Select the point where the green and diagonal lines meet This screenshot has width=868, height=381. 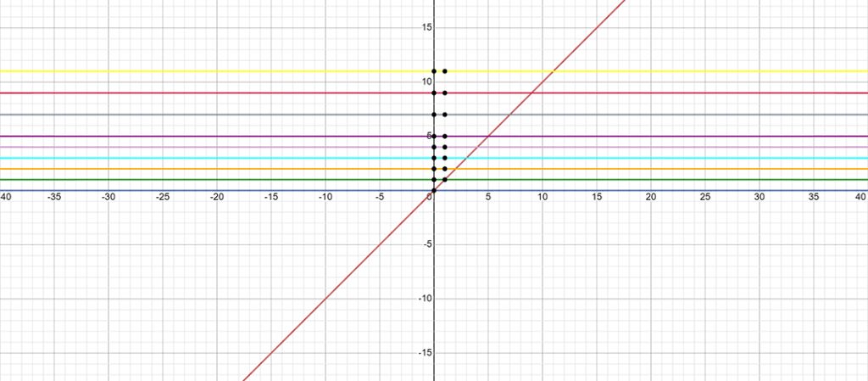pyautogui.click(x=444, y=179)
